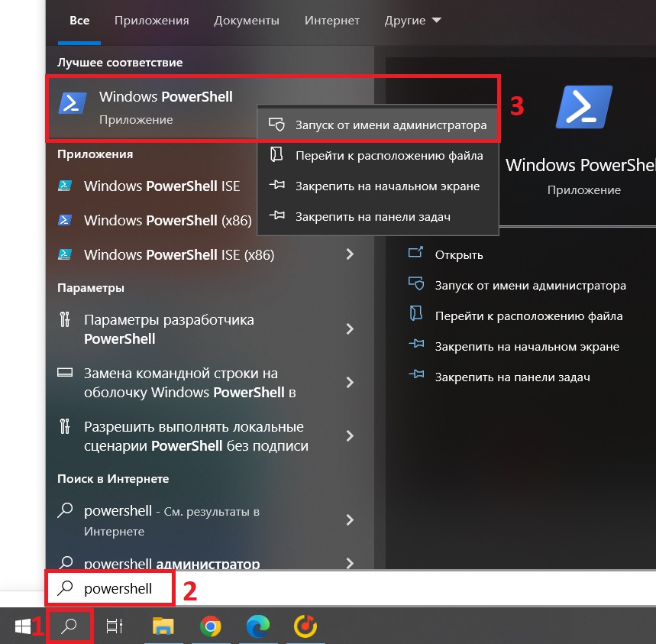The height and width of the screenshot is (644, 656).
Task: Click 'powershell администратор' search suggestion
Action: pyautogui.click(x=172, y=563)
